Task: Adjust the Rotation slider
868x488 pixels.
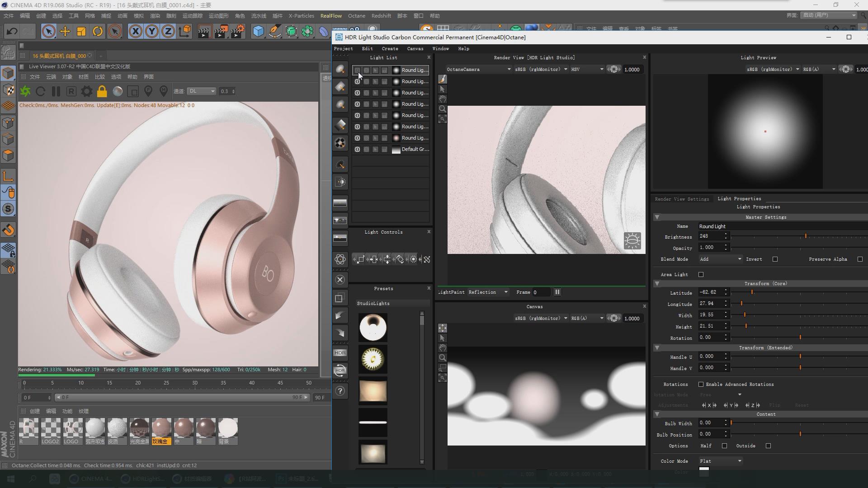Action: click(799, 338)
